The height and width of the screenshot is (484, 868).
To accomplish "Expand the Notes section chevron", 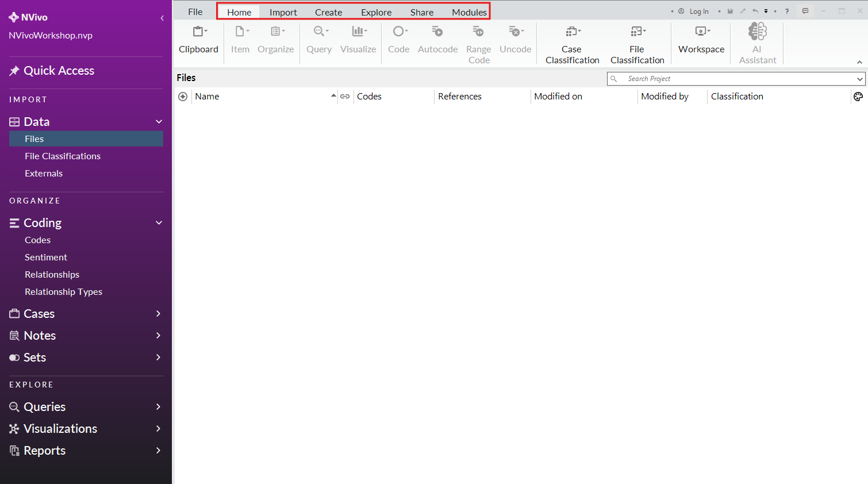I will pyautogui.click(x=159, y=335).
